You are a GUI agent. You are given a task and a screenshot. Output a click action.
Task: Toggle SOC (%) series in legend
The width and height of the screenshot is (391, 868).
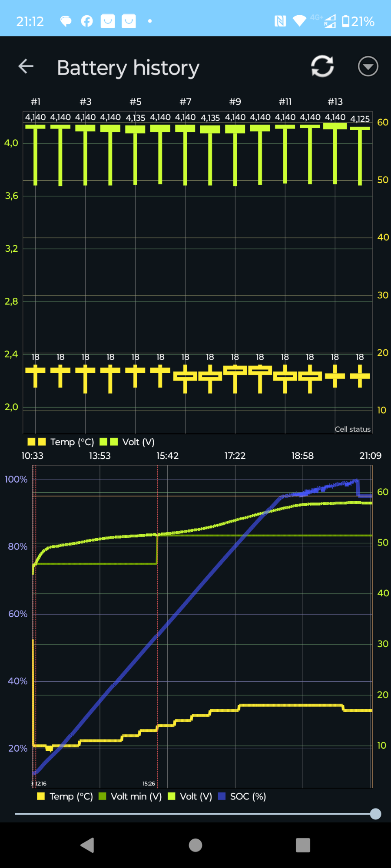pyautogui.click(x=242, y=796)
